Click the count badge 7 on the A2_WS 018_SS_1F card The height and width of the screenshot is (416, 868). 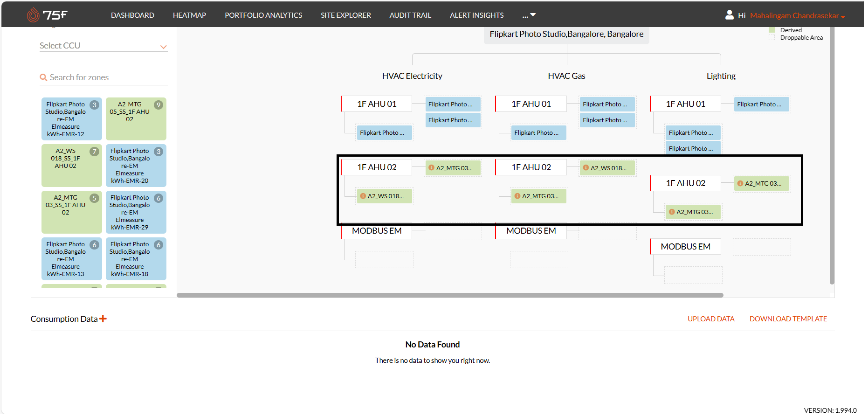click(95, 152)
